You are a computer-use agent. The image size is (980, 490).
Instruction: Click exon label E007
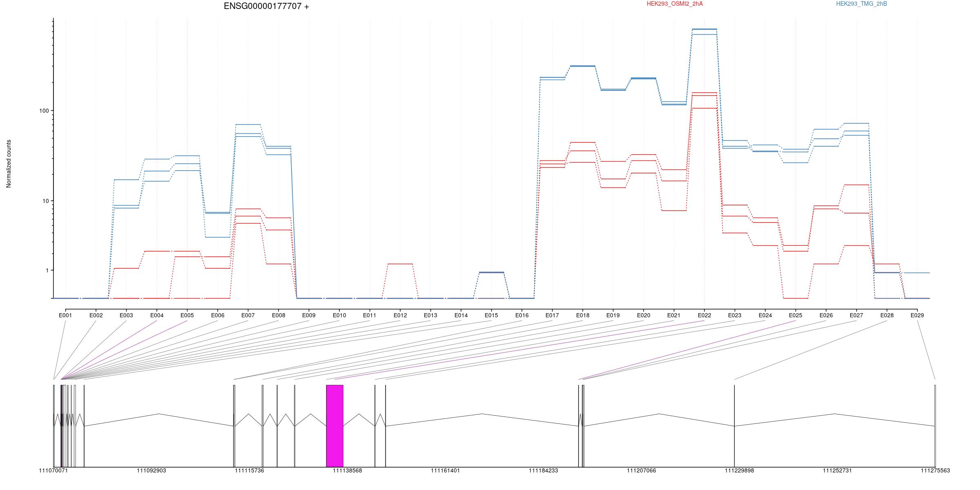248,315
